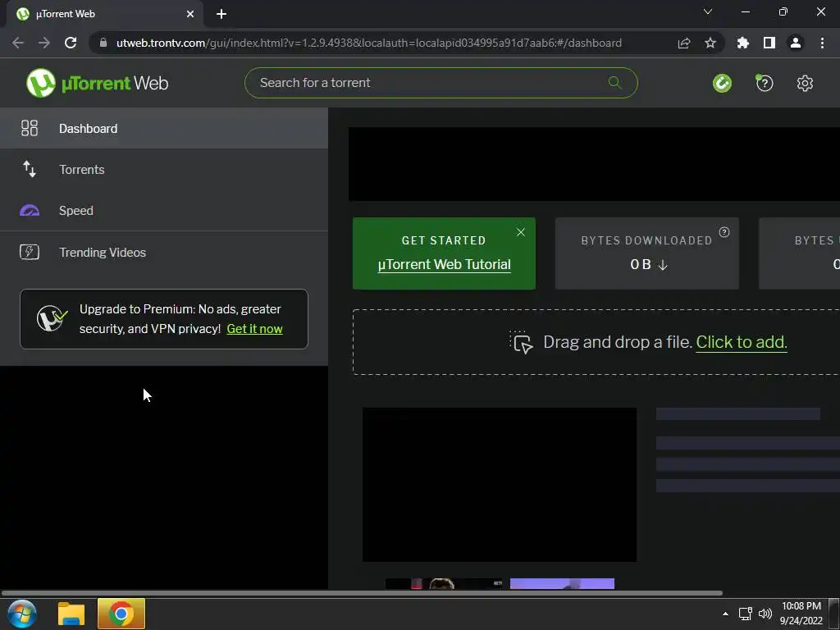This screenshot has height=630, width=840.
Task: Click the address bar URL
Action: [369, 43]
